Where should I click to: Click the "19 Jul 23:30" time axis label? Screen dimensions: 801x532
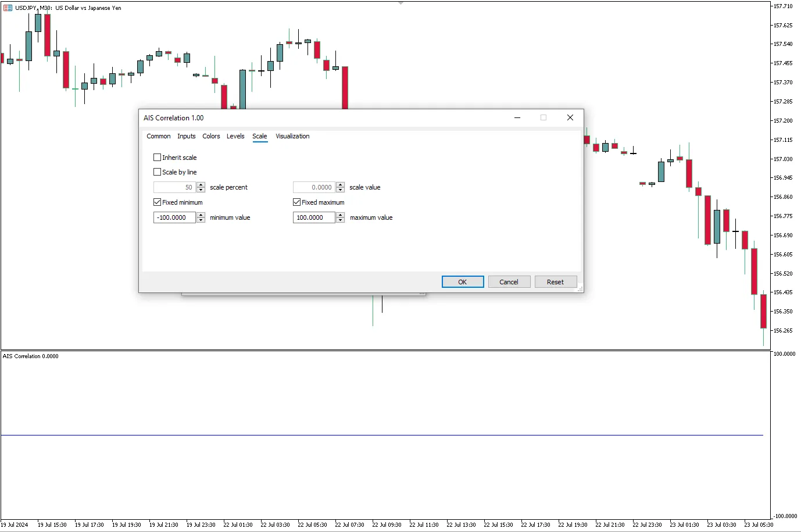coord(201,524)
